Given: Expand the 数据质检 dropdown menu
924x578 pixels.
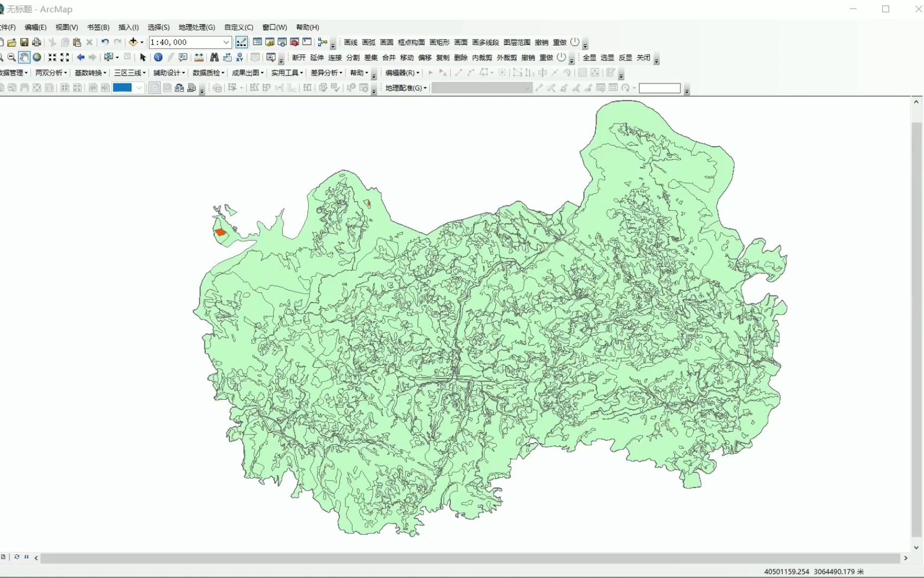Looking at the screenshot, I should click(209, 73).
